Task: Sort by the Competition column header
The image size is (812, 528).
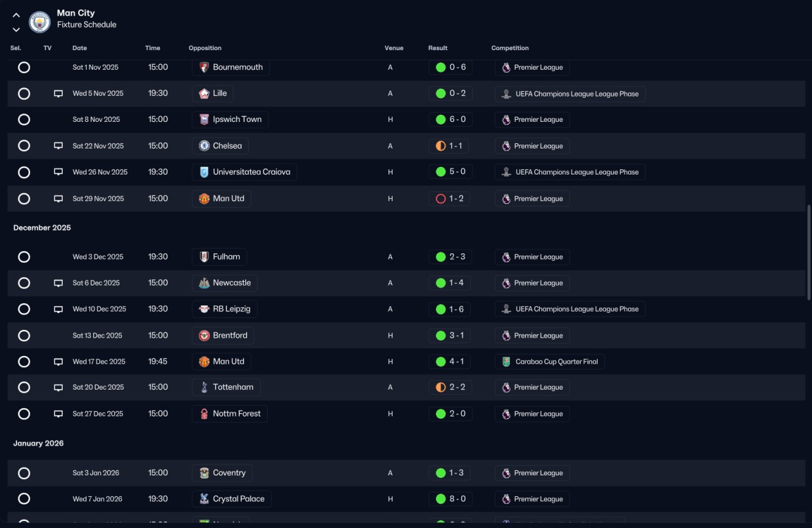Action: point(510,48)
